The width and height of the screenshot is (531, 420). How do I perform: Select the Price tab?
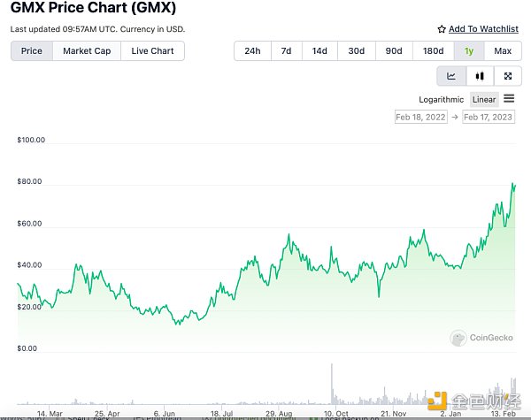coord(32,51)
